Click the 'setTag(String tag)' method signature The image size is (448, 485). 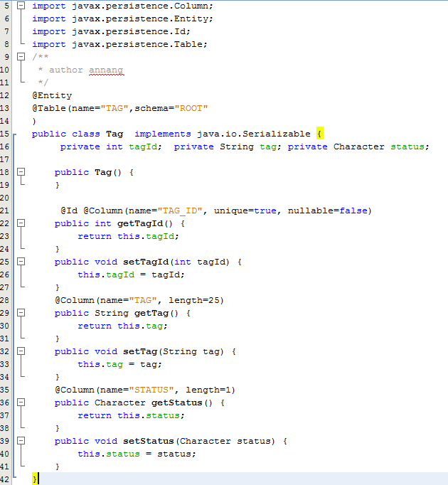174,352
